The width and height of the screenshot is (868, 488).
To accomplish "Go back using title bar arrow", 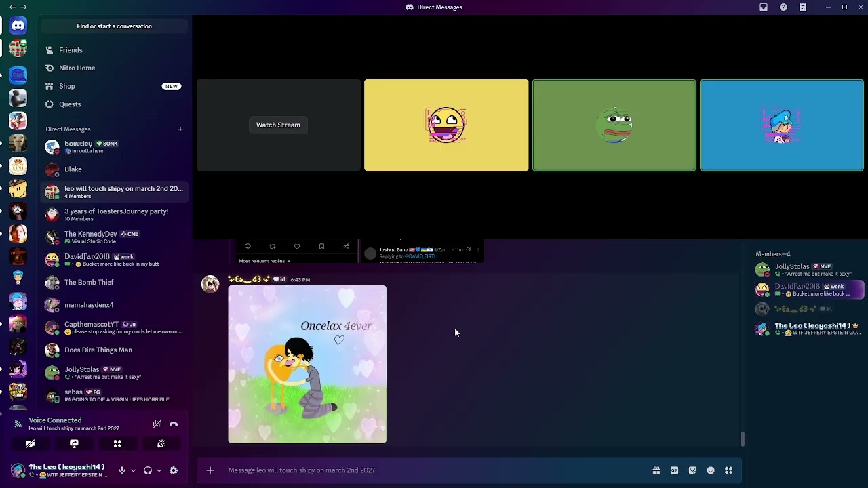I will tap(12, 7).
